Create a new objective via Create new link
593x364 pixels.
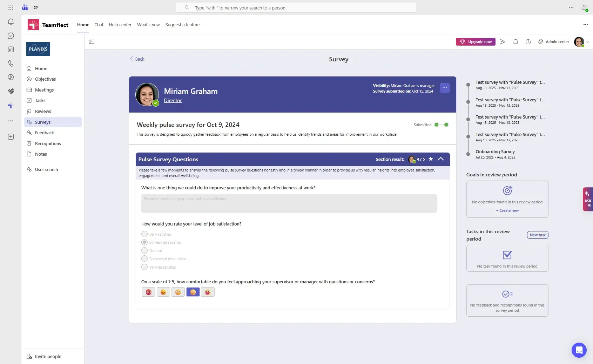507,210
